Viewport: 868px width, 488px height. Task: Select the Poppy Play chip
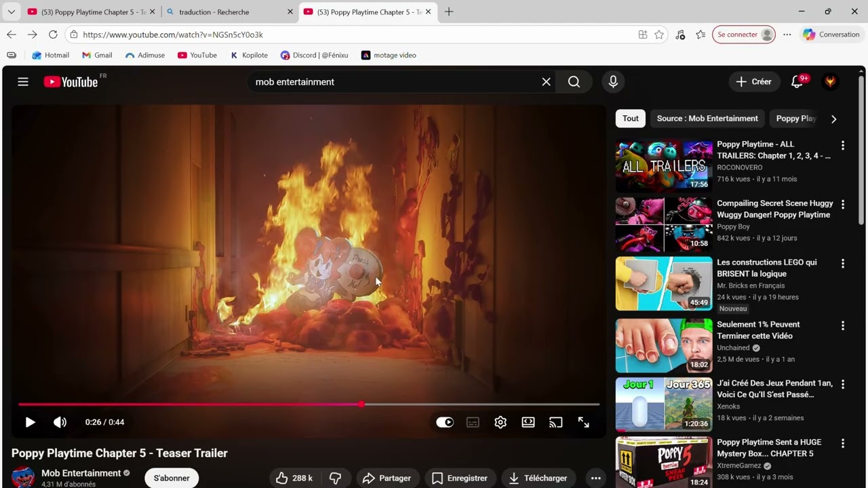click(795, 119)
